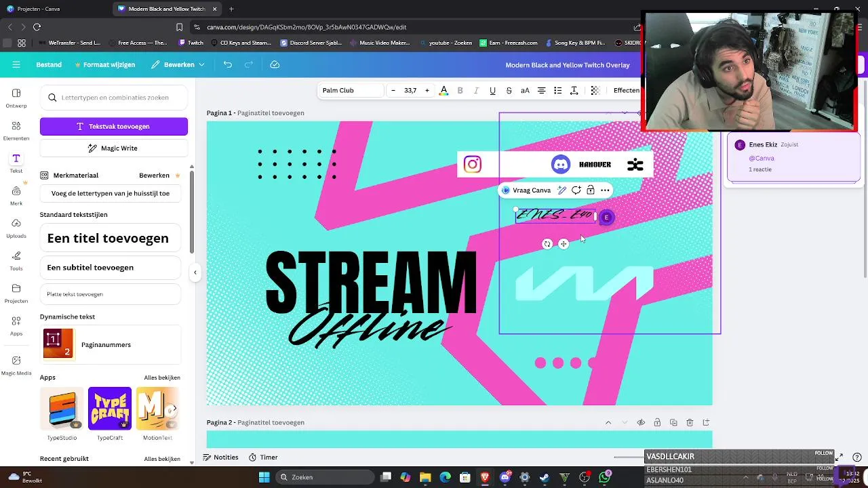Open the Tools panel
The image size is (868, 488).
pyautogui.click(x=16, y=260)
